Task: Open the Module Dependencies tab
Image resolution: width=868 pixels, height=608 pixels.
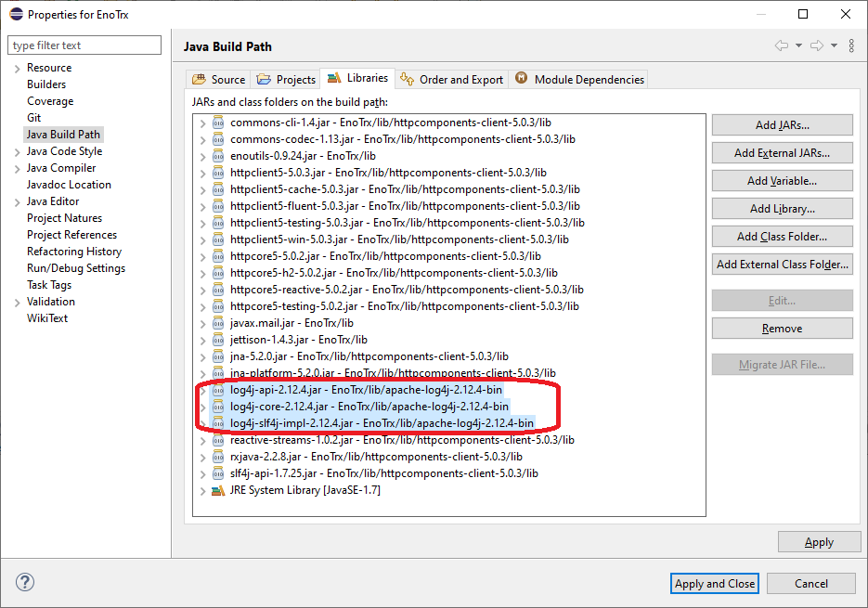Action: point(579,80)
